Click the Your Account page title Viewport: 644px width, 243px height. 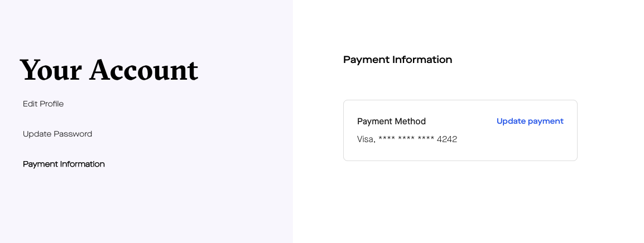pos(109,70)
